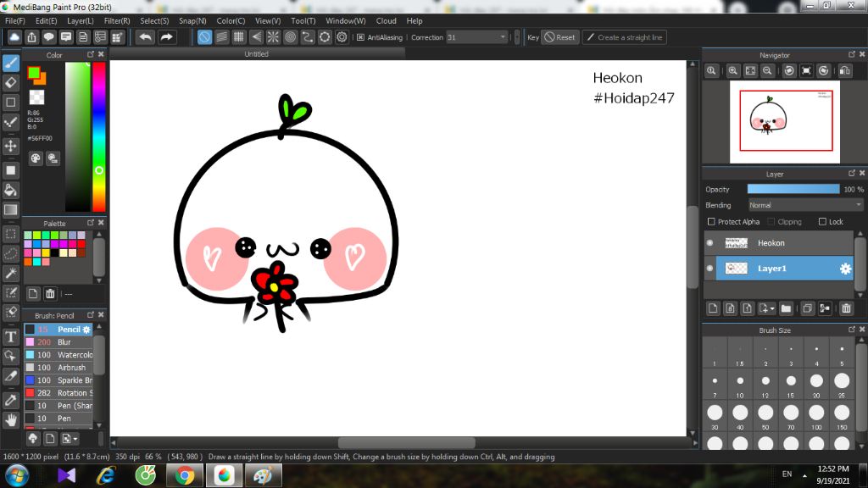The height and width of the screenshot is (488, 868).
Task: Enable the curve snap guide
Action: pos(307,37)
